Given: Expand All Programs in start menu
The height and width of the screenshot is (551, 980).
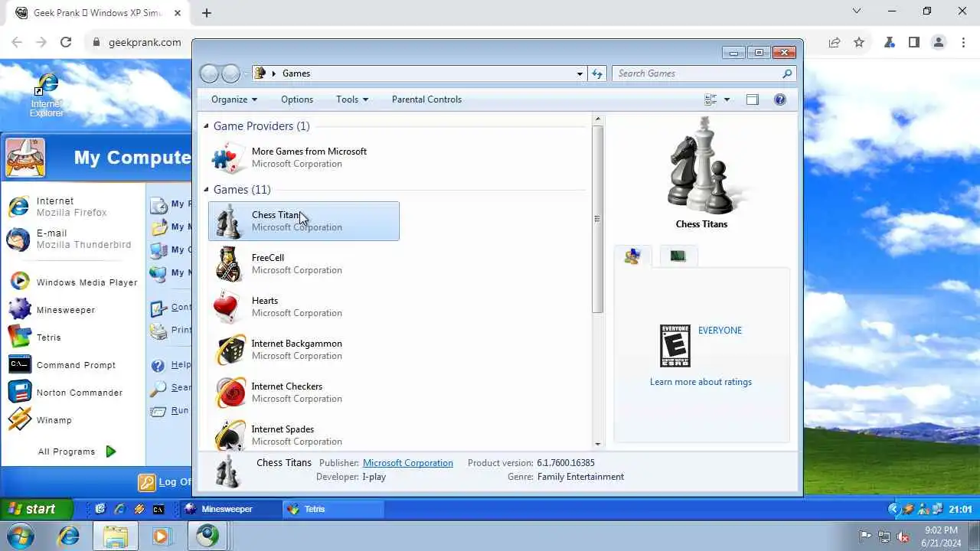Looking at the screenshot, I should pyautogui.click(x=77, y=452).
